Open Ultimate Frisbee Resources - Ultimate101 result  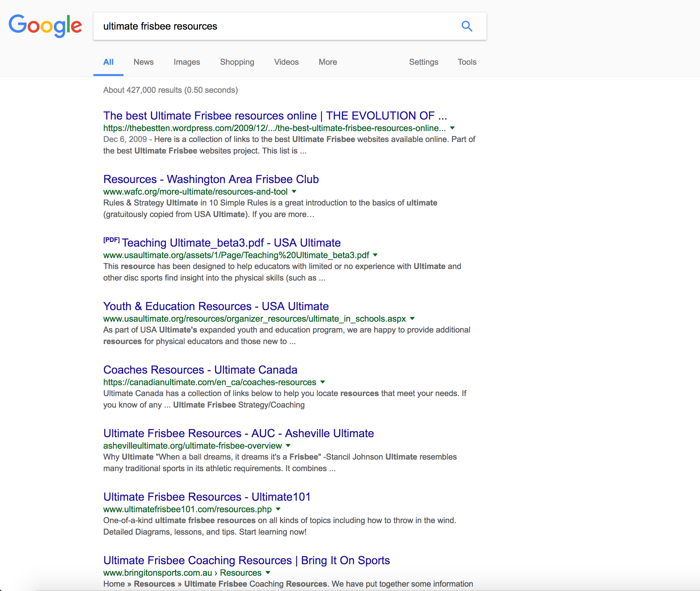207,497
